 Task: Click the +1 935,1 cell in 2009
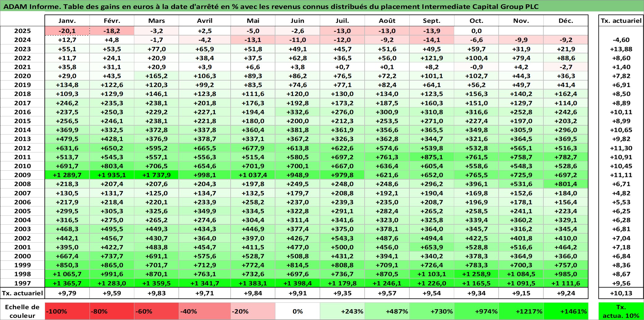[x=112, y=175]
